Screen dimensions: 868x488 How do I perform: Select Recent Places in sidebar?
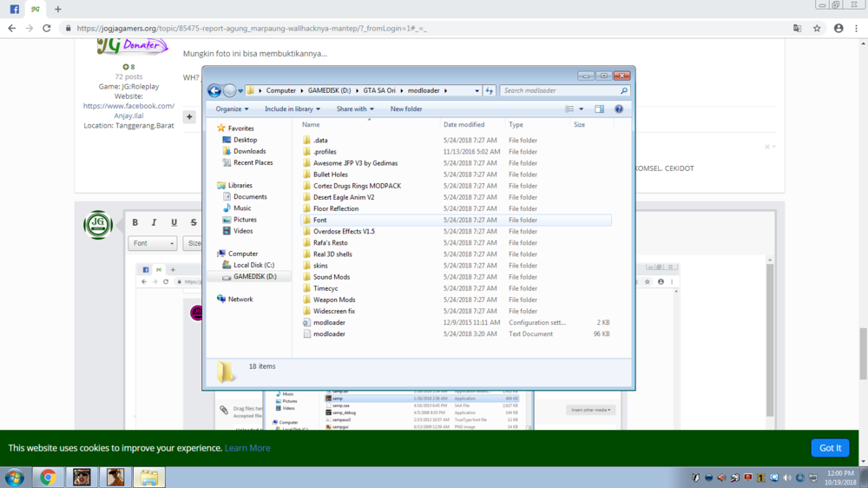pos(253,163)
